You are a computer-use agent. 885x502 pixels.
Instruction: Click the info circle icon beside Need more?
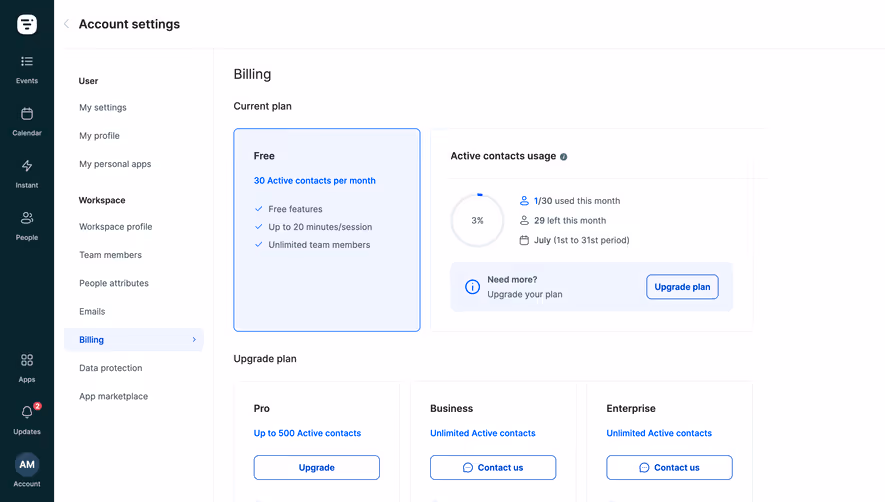pyautogui.click(x=472, y=287)
